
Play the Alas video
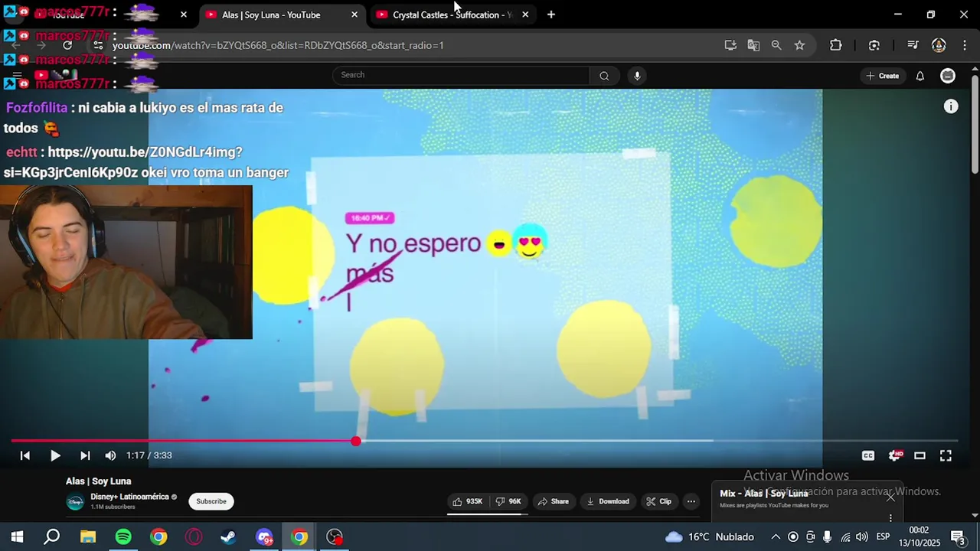pyautogui.click(x=55, y=455)
